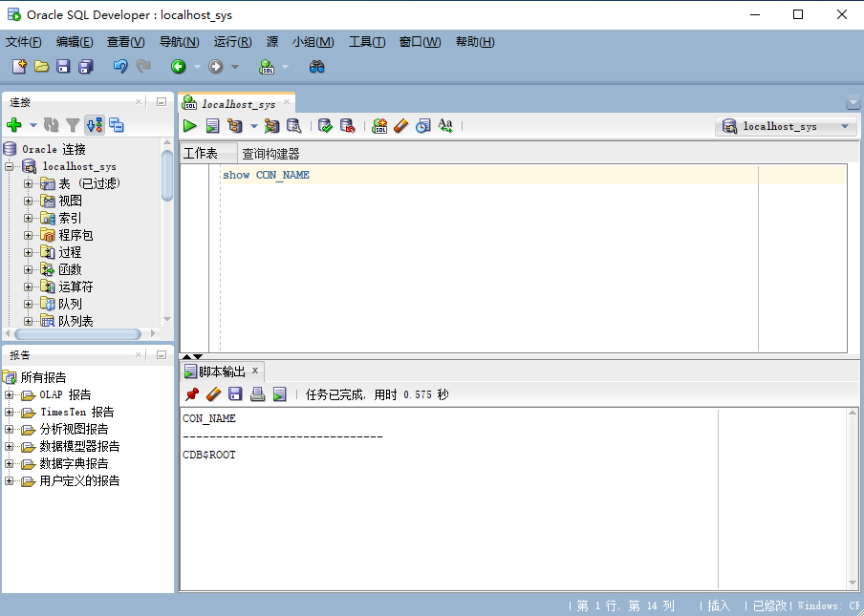Save the script output with the disk icon
This screenshot has width=864, height=616.
click(235, 394)
